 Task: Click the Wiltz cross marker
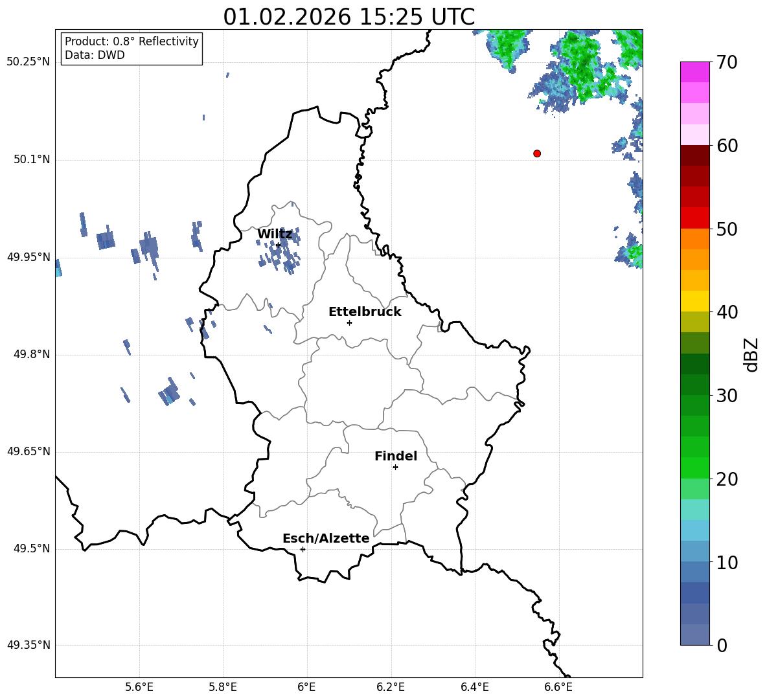coord(278,245)
